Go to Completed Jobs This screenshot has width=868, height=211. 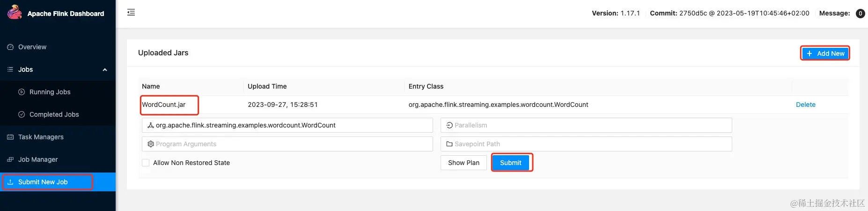(x=54, y=114)
